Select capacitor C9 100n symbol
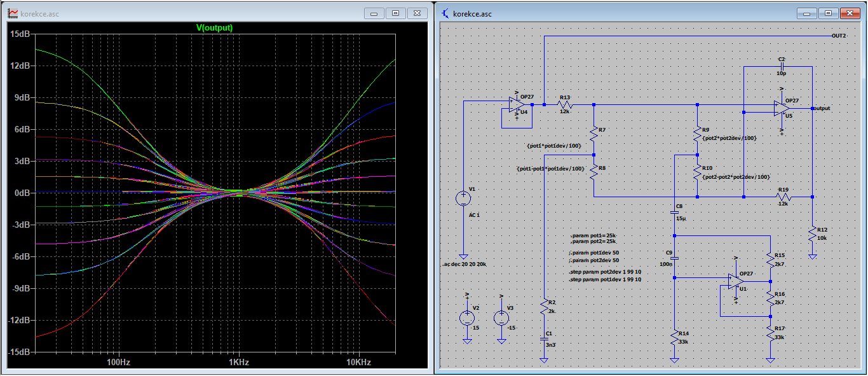The height and width of the screenshot is (376, 868). [675, 258]
